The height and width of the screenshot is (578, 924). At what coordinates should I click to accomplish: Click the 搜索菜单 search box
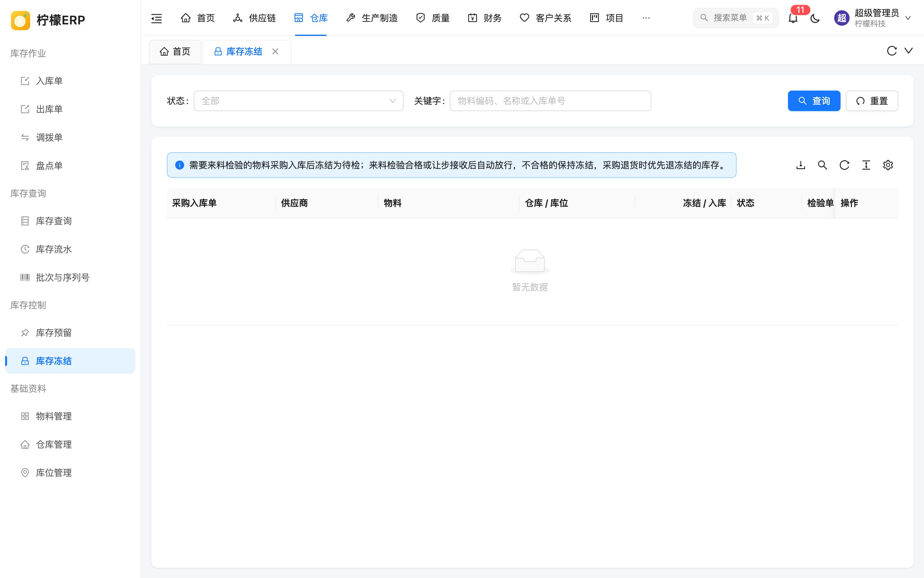pyautogui.click(x=735, y=18)
